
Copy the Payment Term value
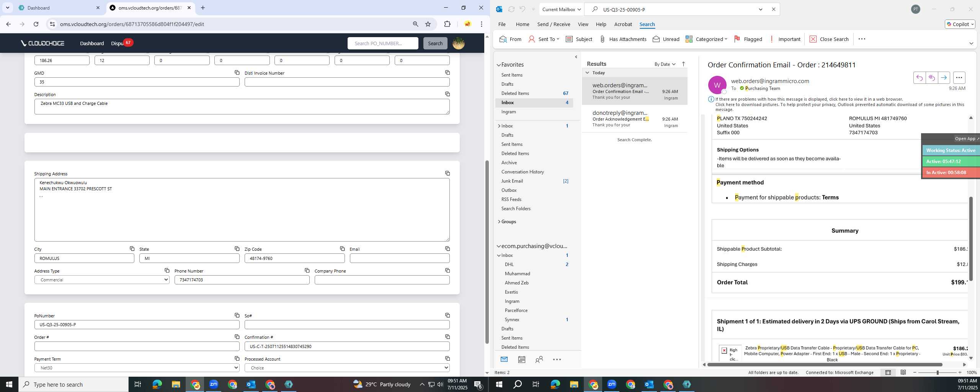point(237,358)
